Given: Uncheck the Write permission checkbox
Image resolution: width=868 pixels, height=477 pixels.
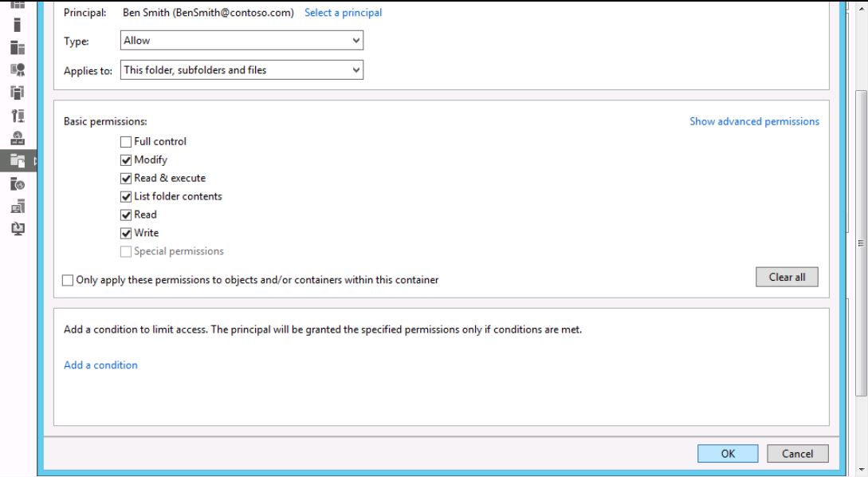Looking at the screenshot, I should click(126, 233).
